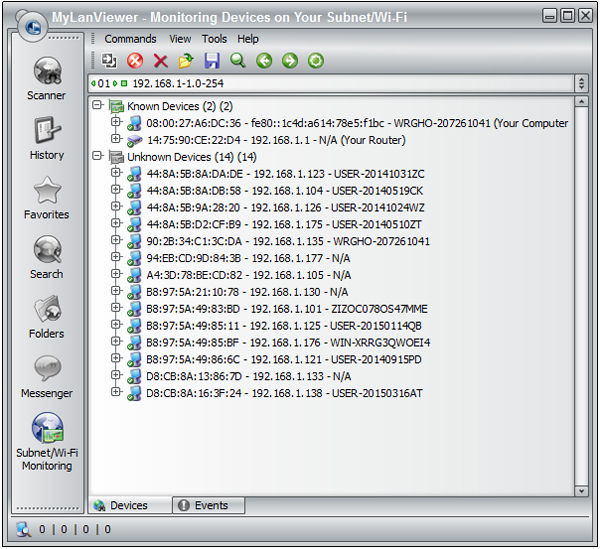Viewport: 600px width, 549px height.
Task: Expand the 192.168.1.175 device node
Action: [116, 223]
